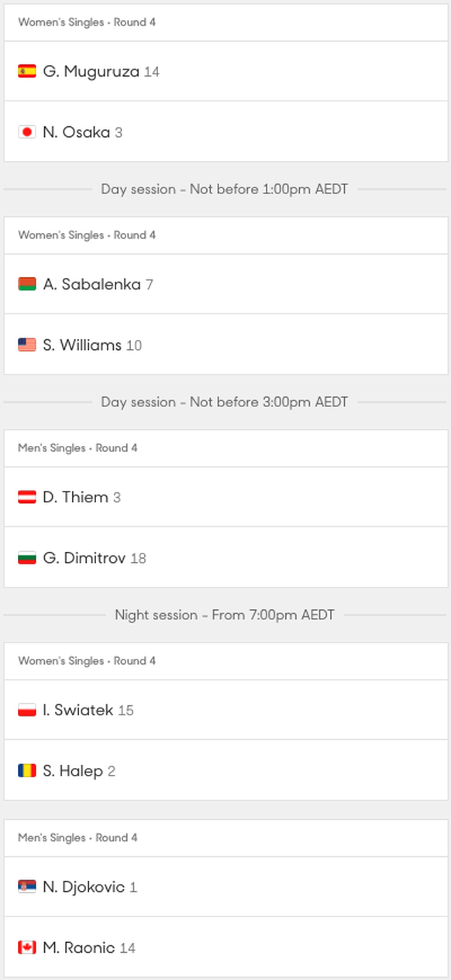Screen dimensions: 451x980
Task: Select S. Williams player name
Action: [x=82, y=345]
